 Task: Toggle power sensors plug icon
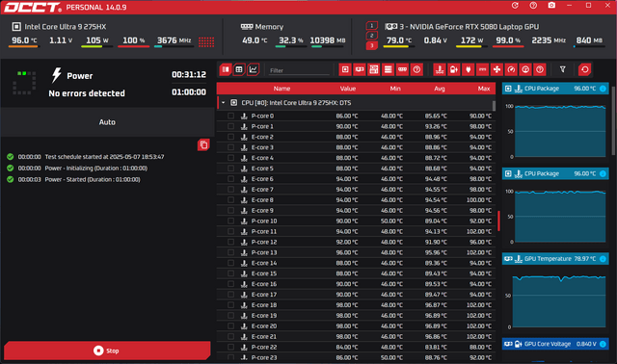coord(469,69)
